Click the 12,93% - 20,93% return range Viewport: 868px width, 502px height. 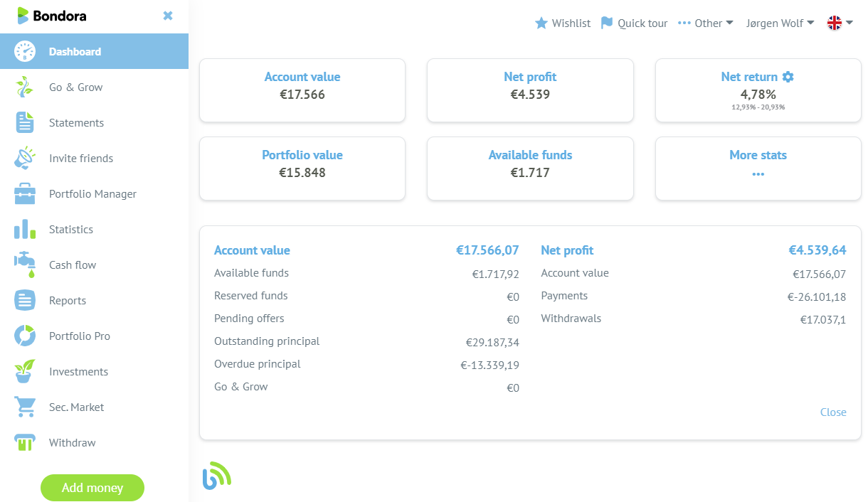coord(758,107)
